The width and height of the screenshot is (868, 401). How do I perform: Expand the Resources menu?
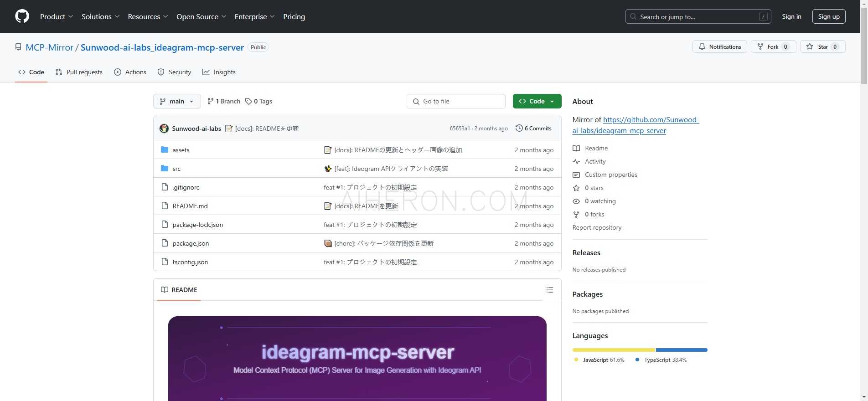(148, 16)
